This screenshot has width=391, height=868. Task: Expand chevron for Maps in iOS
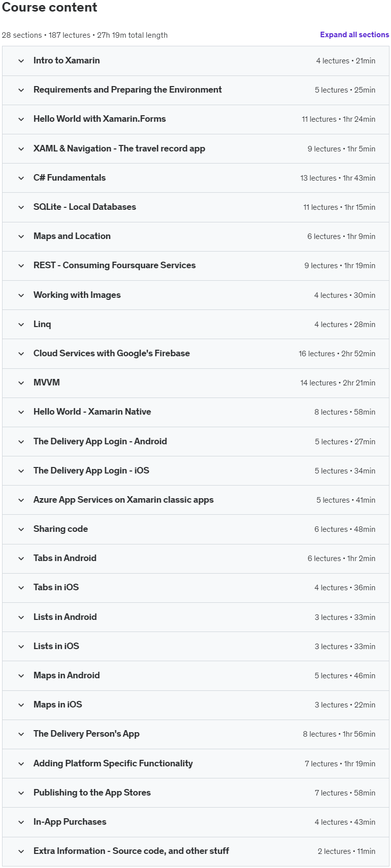21,705
